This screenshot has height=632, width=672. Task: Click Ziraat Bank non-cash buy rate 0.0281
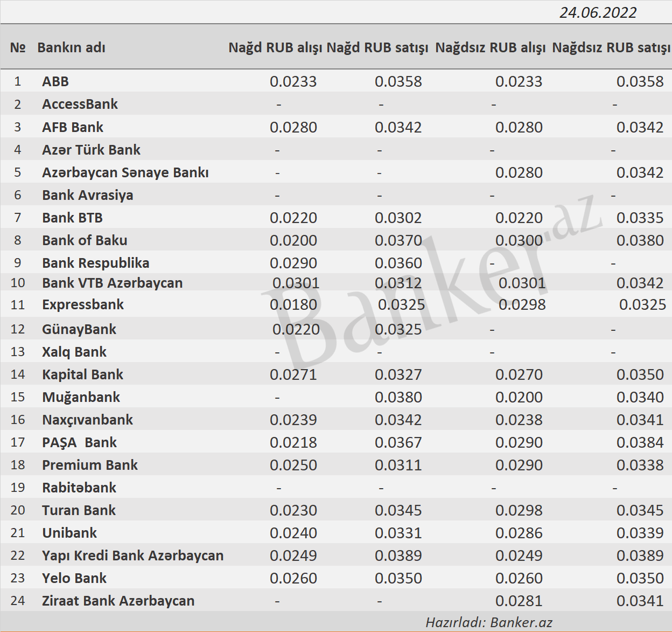[x=519, y=601]
